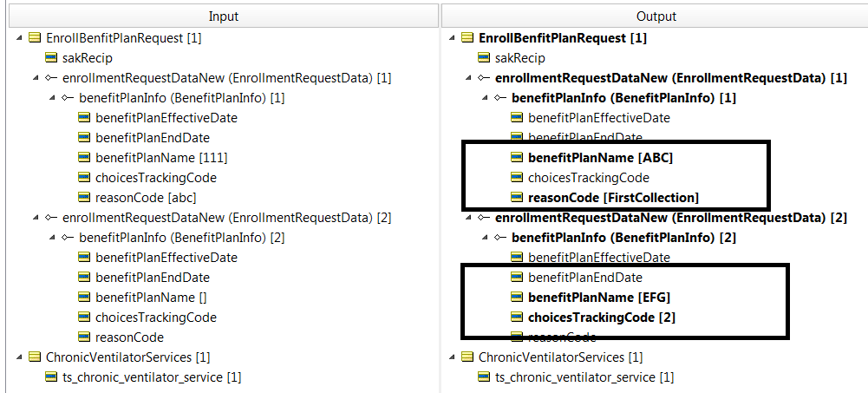Click the Input column header
Screen dimensions: 868x393
click(x=223, y=16)
